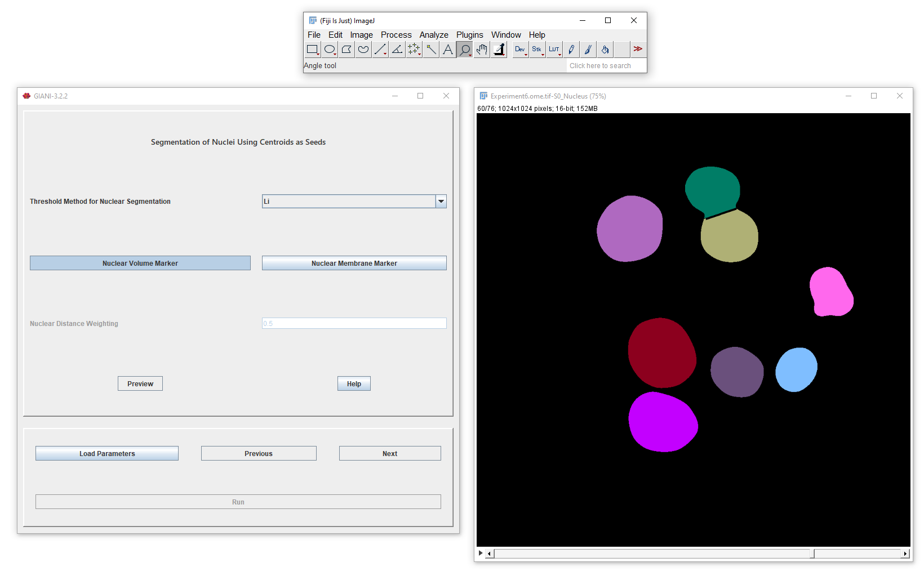Select the Paintbrush tool
This screenshot has width=924, height=576.
[x=588, y=50]
